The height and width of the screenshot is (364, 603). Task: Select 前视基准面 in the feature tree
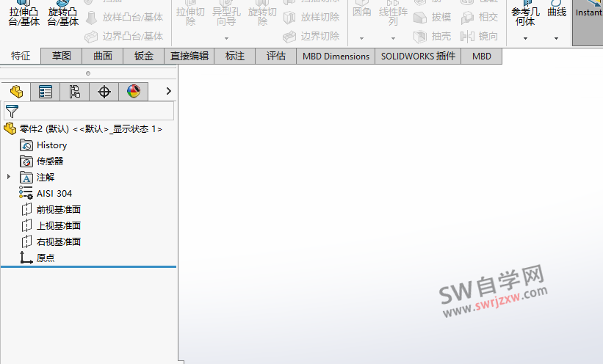point(58,210)
